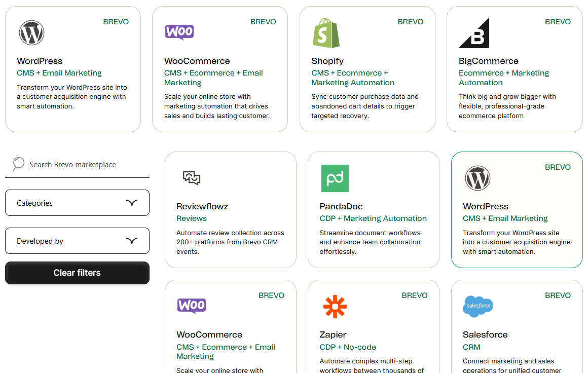Open the PandaDoc card title
The height and width of the screenshot is (373, 588).
[341, 207]
